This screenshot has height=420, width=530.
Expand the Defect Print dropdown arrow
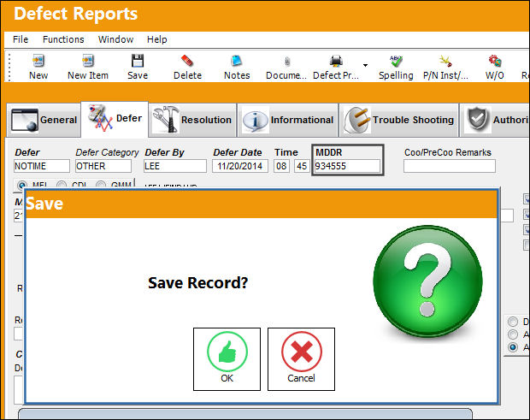point(365,65)
